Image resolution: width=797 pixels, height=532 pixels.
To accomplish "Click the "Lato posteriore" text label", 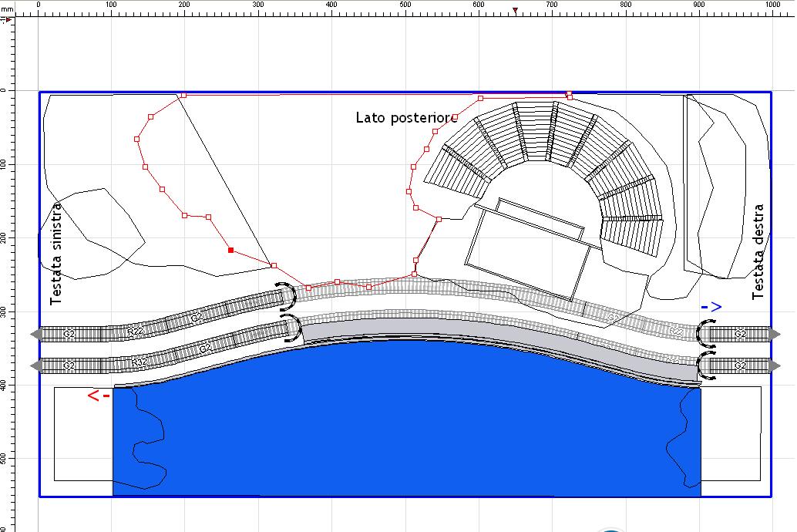I will click(x=407, y=118).
